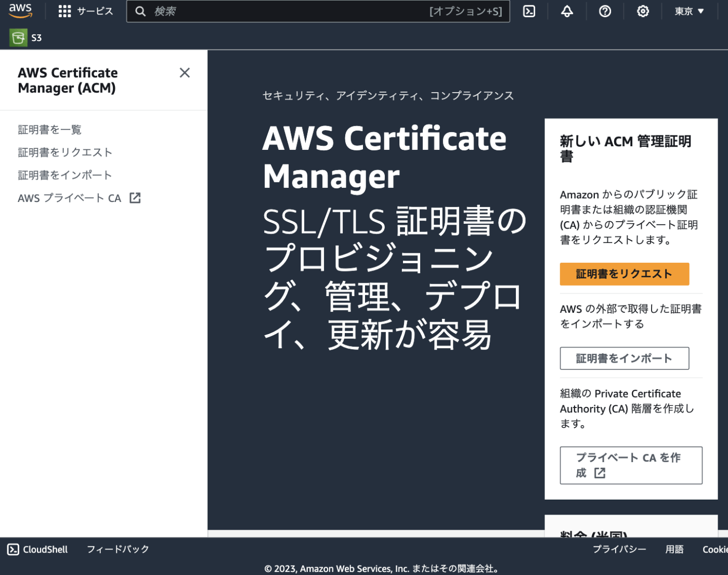Screen dimensions: 728x575
Task: Open AWS プライベート CA sidebar link
Action: point(69,198)
